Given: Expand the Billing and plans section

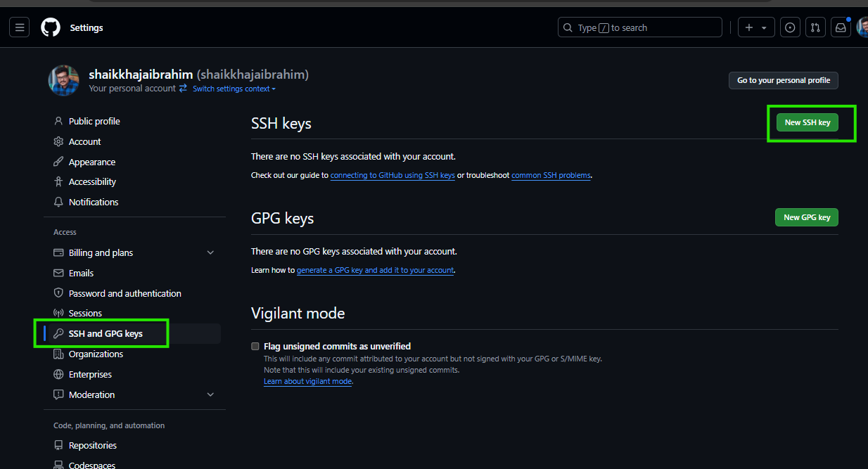Looking at the screenshot, I should (210, 252).
